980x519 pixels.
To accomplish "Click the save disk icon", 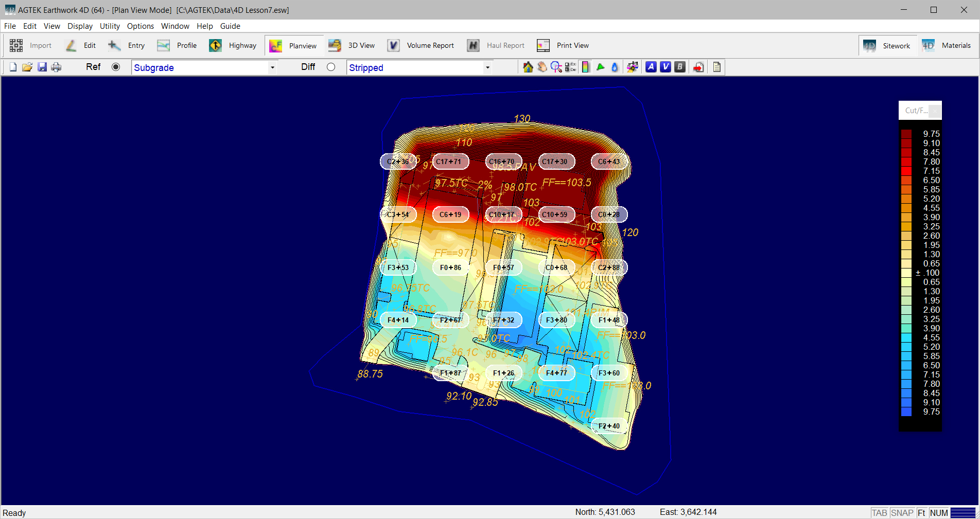I will click(42, 67).
